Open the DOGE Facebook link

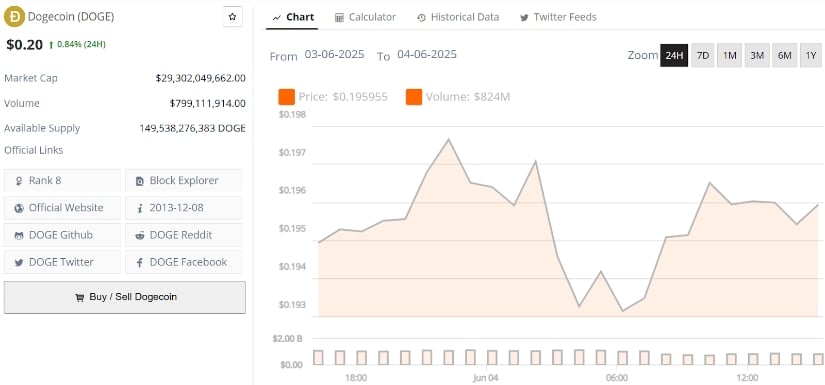[184, 262]
